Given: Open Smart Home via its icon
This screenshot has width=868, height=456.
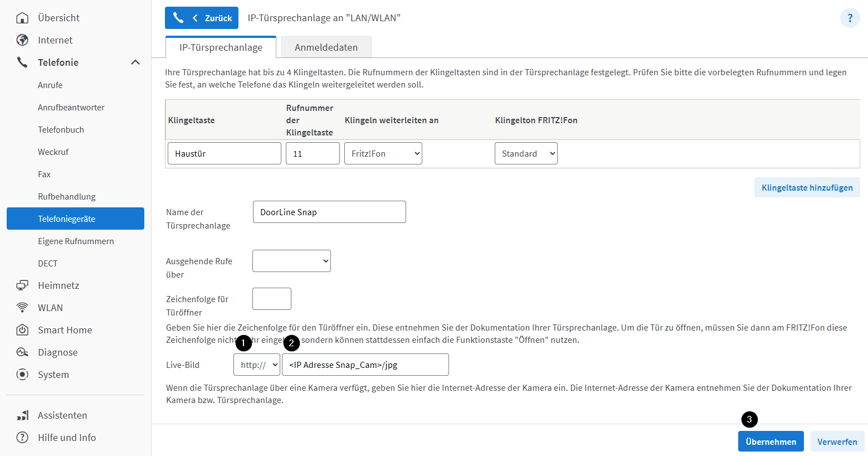Looking at the screenshot, I should pos(22,330).
